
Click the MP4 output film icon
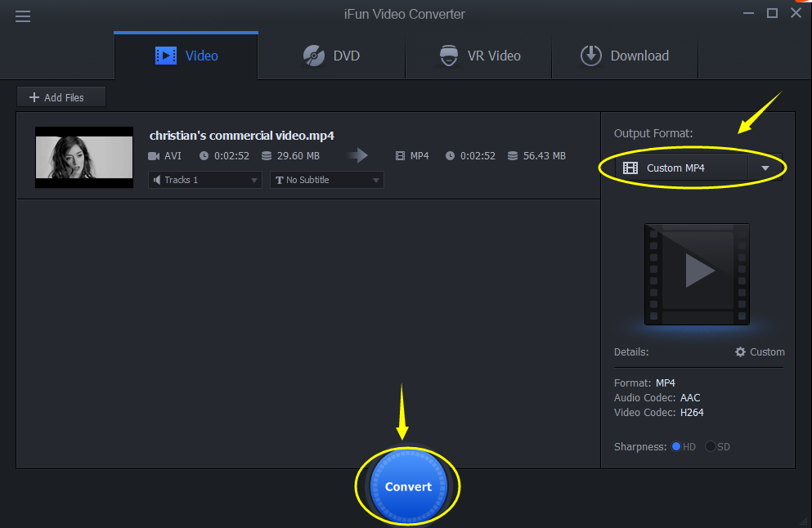point(400,156)
